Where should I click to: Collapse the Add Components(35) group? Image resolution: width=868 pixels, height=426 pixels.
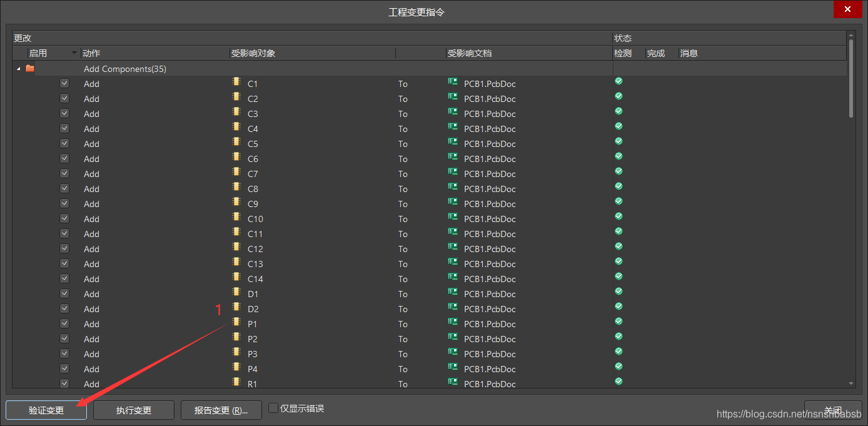(x=18, y=69)
